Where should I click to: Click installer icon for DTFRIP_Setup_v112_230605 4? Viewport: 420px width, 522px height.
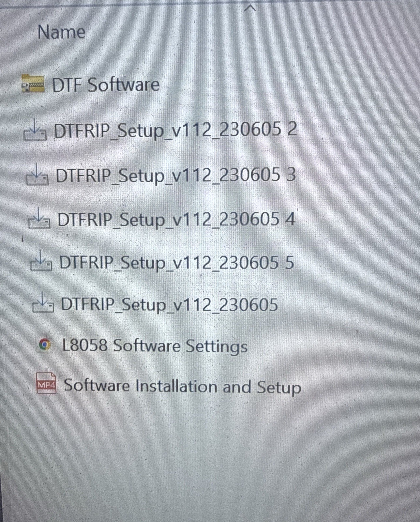(x=39, y=218)
